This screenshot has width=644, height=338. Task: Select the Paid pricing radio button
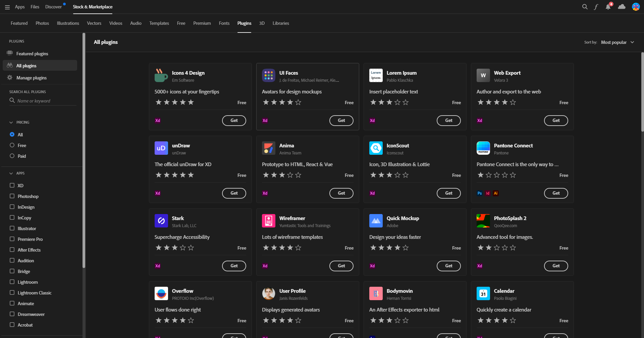(x=12, y=156)
